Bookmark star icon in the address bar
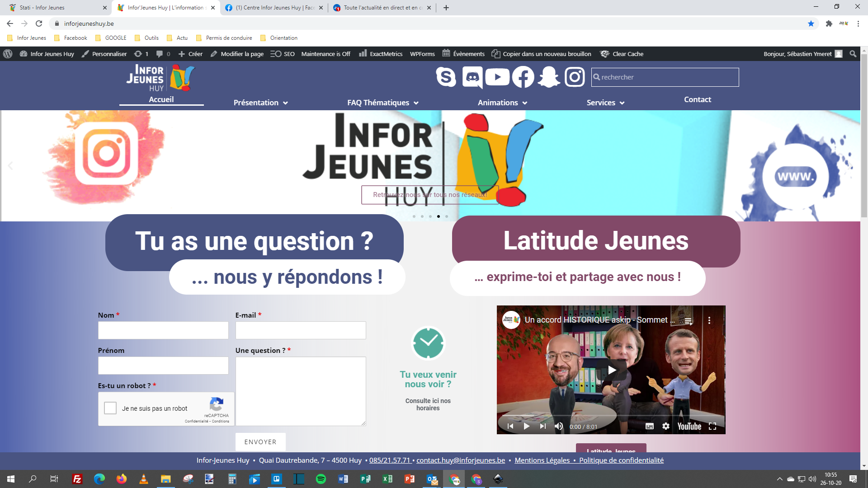Image resolution: width=868 pixels, height=488 pixels. coord(811,23)
